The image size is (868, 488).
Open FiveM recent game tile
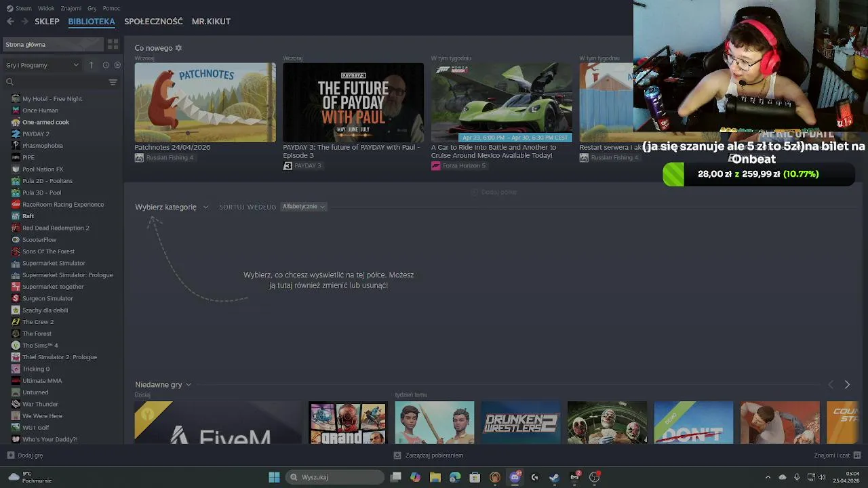pos(218,422)
